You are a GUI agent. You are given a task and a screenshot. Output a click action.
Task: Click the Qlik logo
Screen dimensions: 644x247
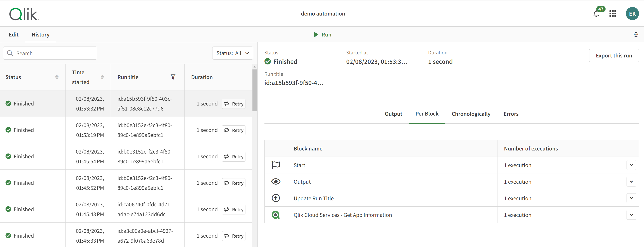(x=24, y=14)
